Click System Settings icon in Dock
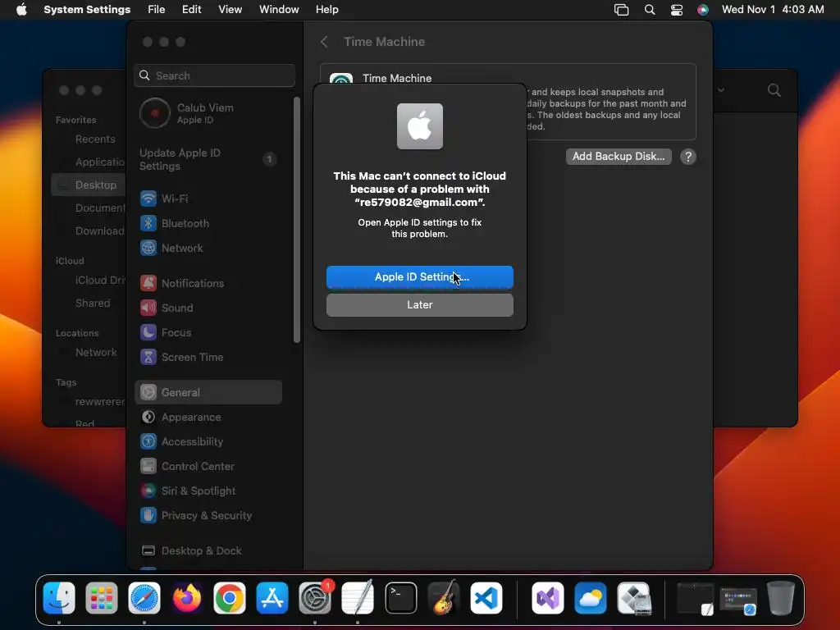Screen dimensions: 840x630 tap(315, 598)
